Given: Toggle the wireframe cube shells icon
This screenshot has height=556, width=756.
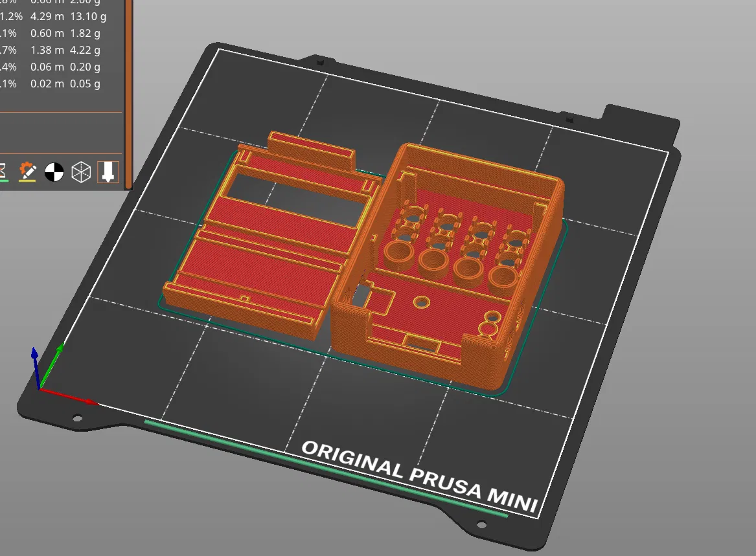Looking at the screenshot, I should point(81,172).
